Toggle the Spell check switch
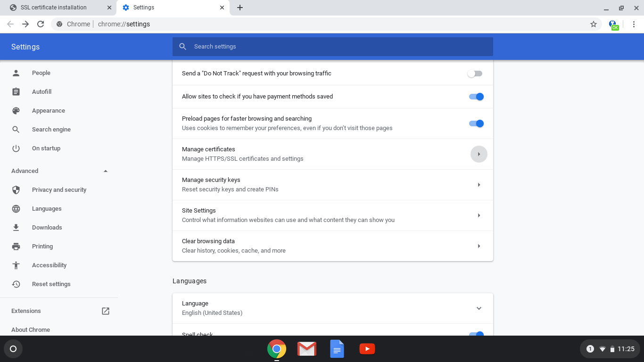The image size is (644, 362). click(476, 335)
